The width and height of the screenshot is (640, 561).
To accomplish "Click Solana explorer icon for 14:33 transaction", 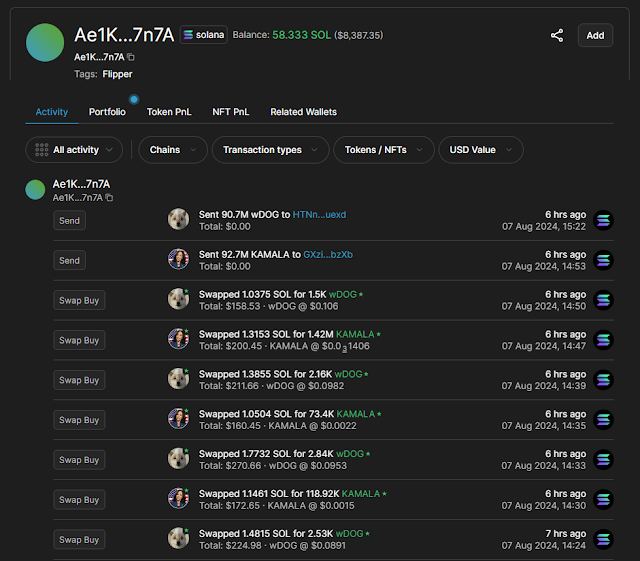I will 603,460.
